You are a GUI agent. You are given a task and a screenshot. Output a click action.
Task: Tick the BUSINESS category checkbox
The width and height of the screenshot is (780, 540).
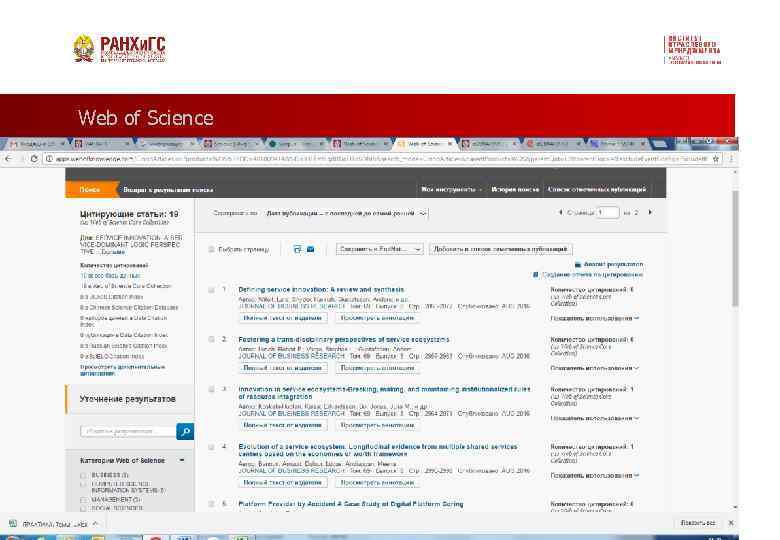click(x=84, y=475)
